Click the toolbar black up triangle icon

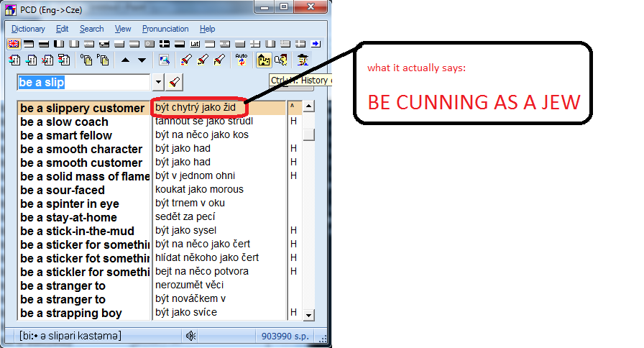[126, 60]
